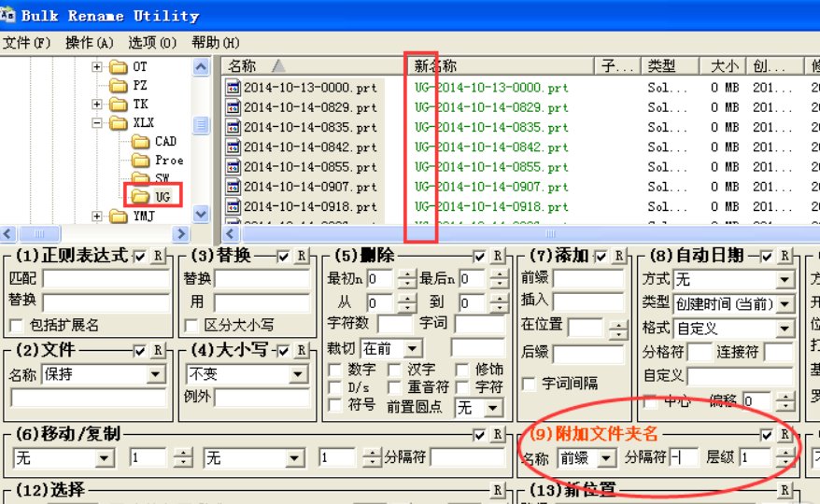The image size is (820, 504).
Task: Reset the 附加文件夹名 panel with R button
Action: pyautogui.click(x=785, y=434)
